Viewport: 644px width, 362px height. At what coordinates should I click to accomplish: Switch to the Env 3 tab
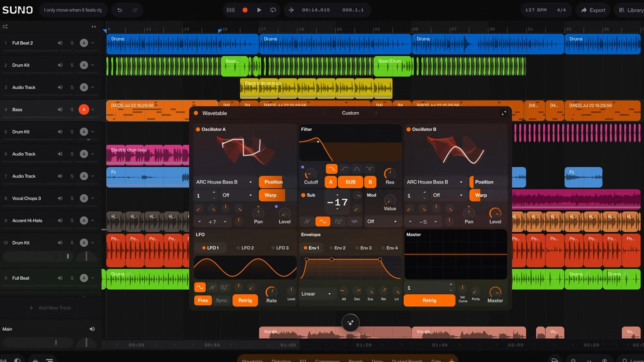[363, 248]
